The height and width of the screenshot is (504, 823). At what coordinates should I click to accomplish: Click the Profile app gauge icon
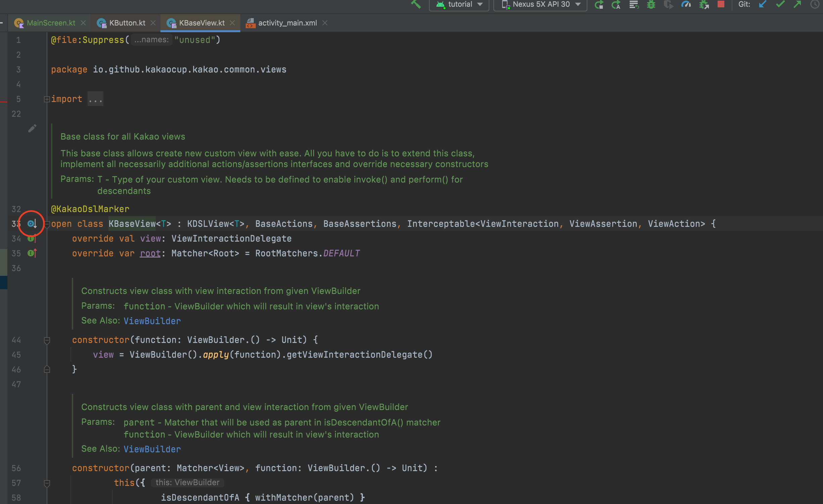686,5
